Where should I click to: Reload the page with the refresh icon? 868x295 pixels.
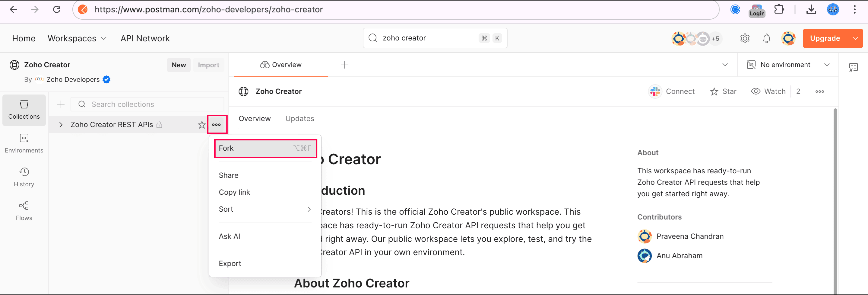[57, 9]
